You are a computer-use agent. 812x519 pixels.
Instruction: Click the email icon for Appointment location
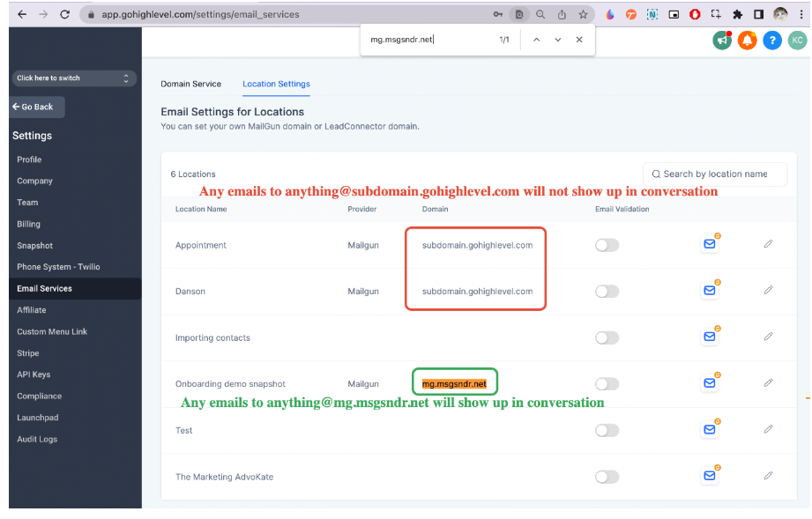click(709, 245)
